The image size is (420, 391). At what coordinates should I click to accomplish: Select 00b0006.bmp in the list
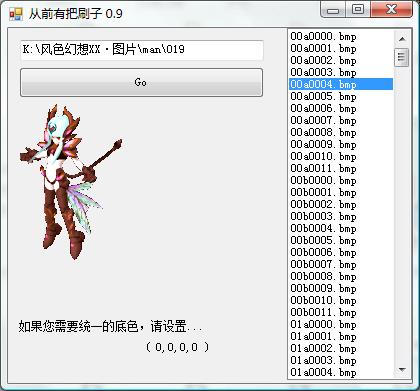pyautogui.click(x=341, y=252)
